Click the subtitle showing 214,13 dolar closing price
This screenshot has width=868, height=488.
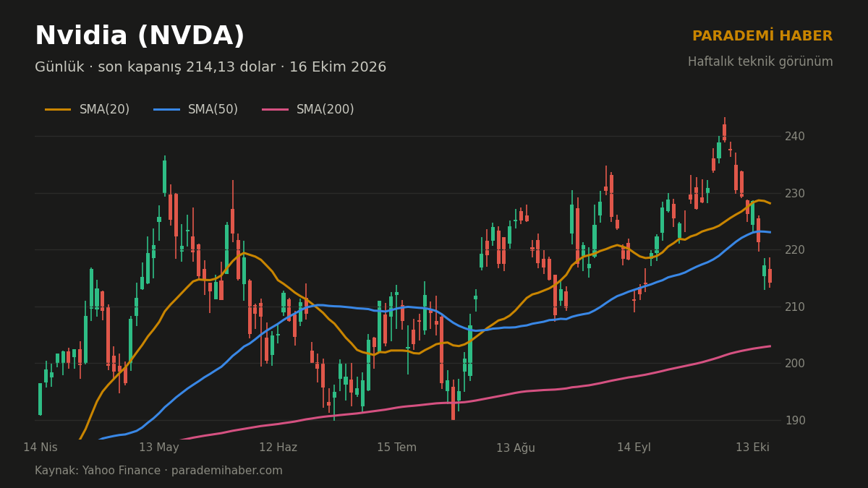pos(210,67)
